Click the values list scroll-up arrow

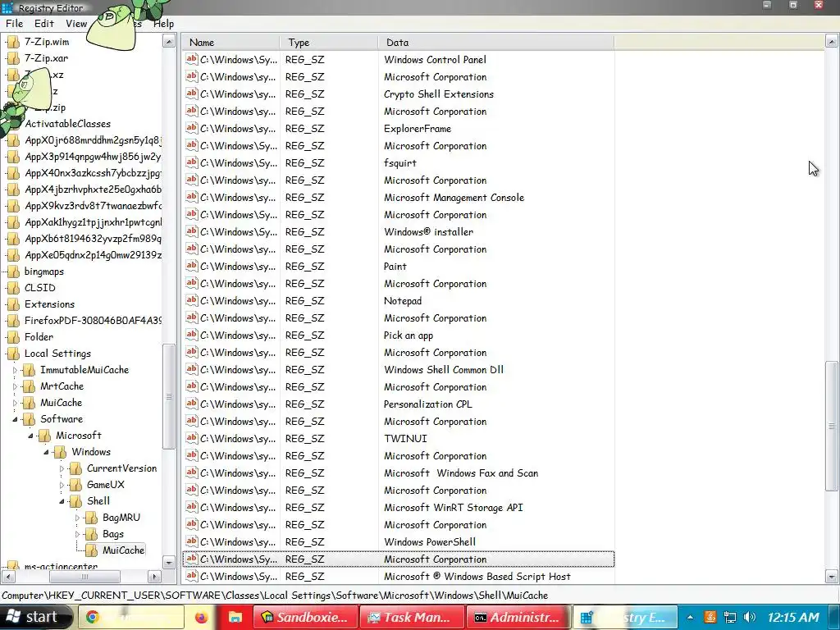tap(832, 41)
